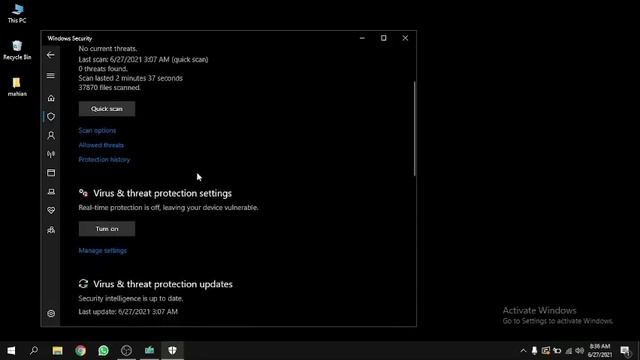
Task: Click the Windows Security vertical scrollbar
Action: point(414,129)
